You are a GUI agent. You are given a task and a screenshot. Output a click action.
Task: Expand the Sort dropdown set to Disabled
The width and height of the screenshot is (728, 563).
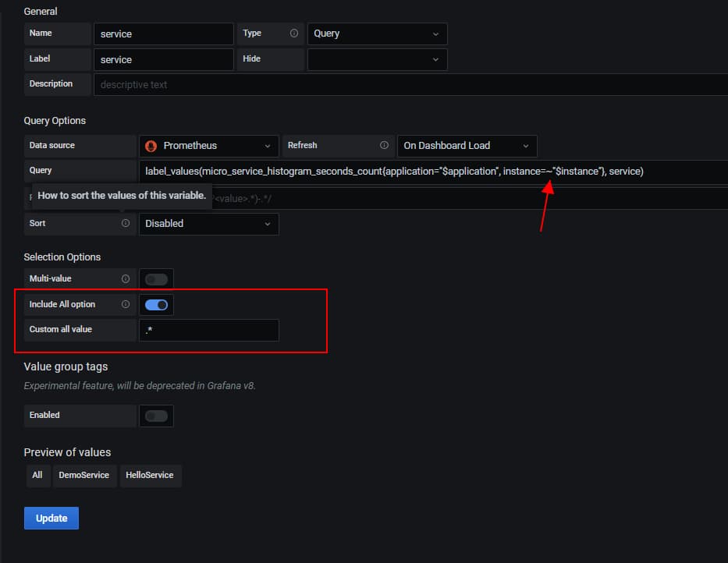(208, 224)
